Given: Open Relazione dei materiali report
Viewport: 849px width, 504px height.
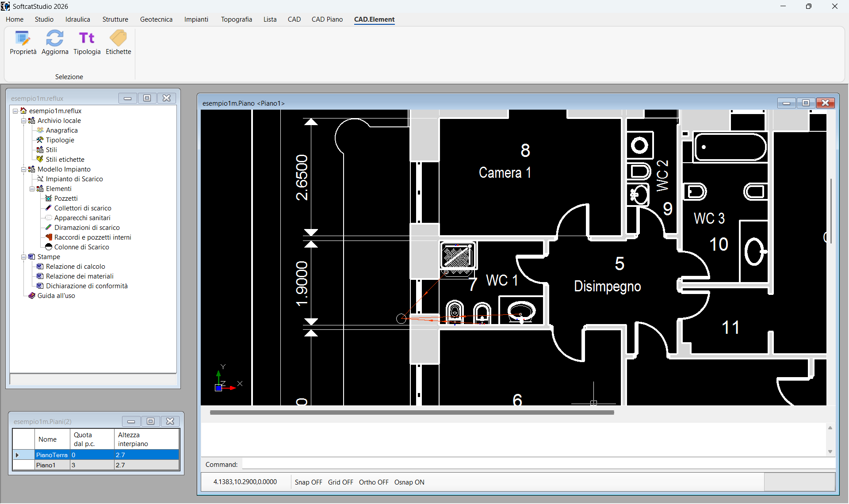Looking at the screenshot, I should 80,276.
